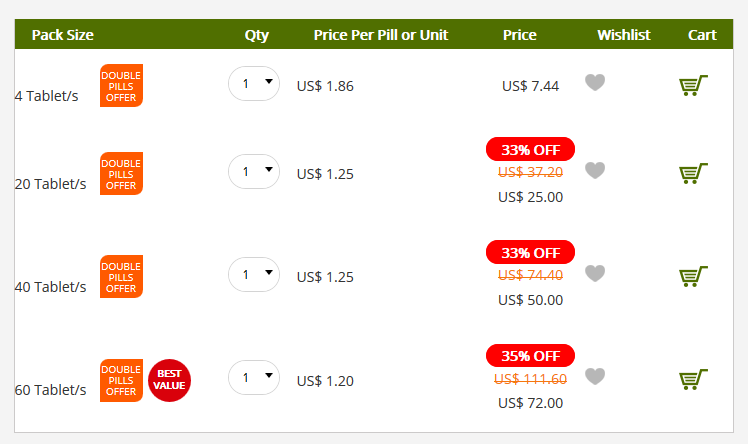Click the red Best Value badge
748x444 pixels.
click(x=169, y=380)
